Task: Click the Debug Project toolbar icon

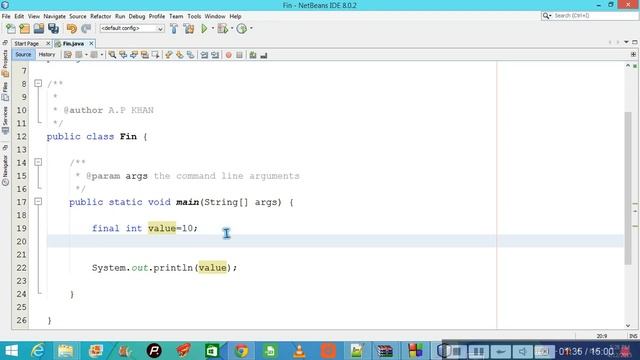Action: click(x=222, y=29)
